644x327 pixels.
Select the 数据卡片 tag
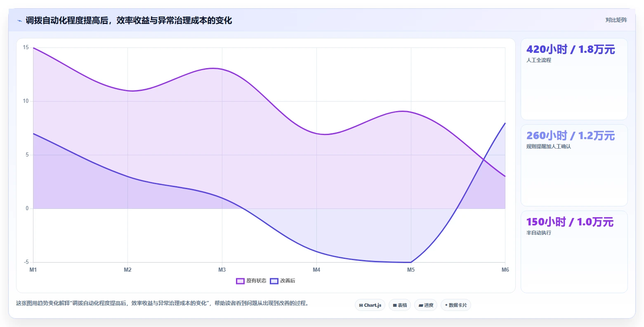point(456,305)
